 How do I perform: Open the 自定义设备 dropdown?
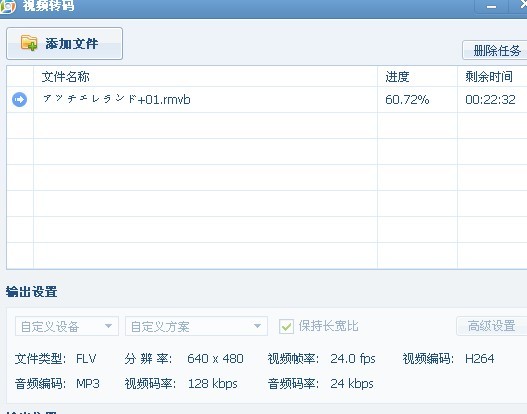click(x=67, y=326)
